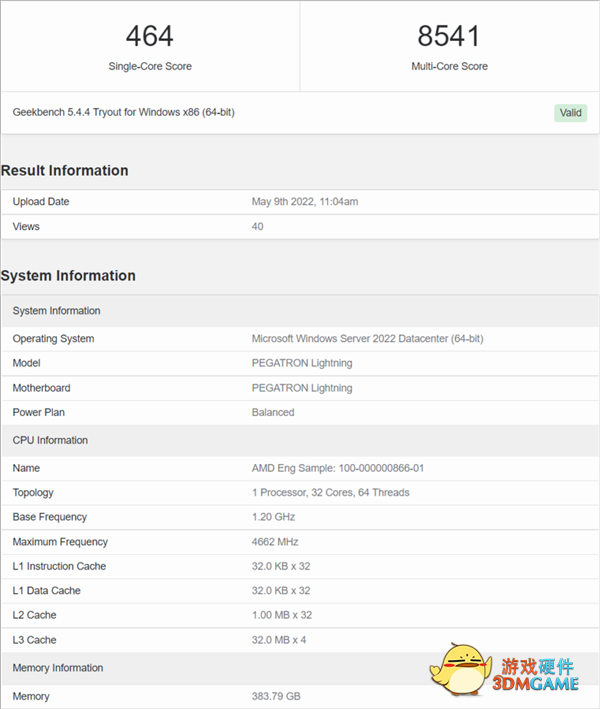This screenshot has width=600, height=709.
Task: Click the Geekbench 5.4.4 Tryout version text
Action: pos(123,112)
